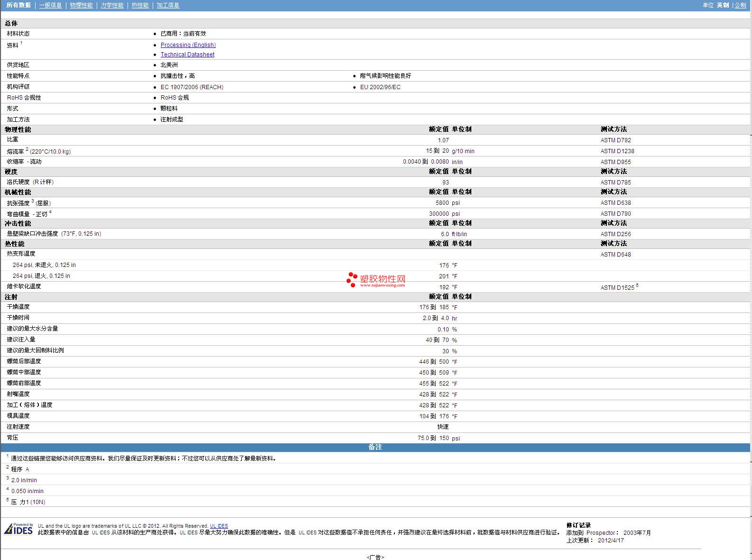Click the EU 2002/96/EC entry
Viewport: 752px width, 560px height.
380,87
